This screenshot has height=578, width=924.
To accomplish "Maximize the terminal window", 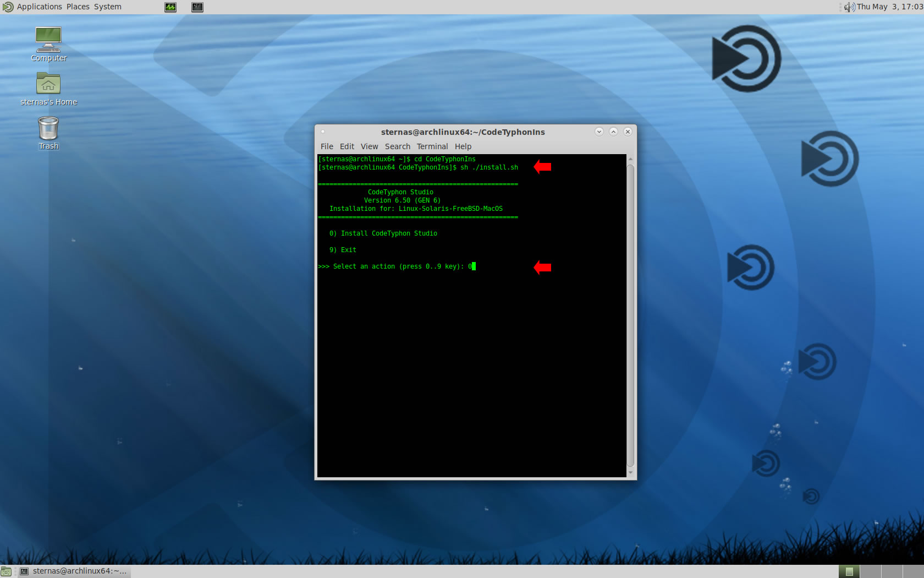I will coord(613,132).
